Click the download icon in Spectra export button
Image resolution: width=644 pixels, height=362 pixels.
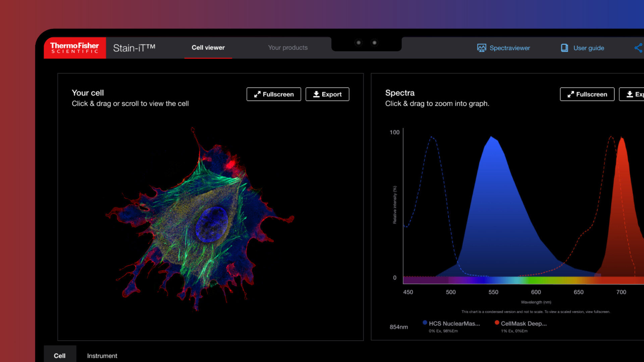(630, 95)
